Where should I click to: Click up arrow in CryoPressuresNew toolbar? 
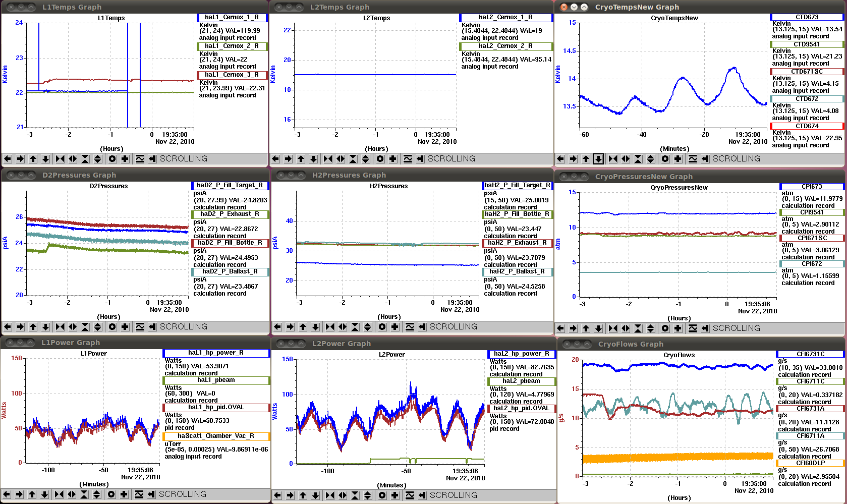click(586, 328)
